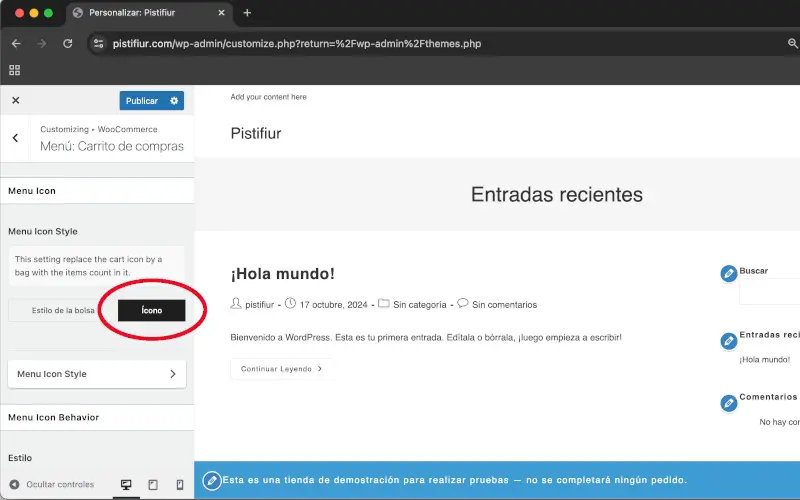Open the pistifiur author link
Viewport: 800px width, 500px height.
[x=259, y=305]
